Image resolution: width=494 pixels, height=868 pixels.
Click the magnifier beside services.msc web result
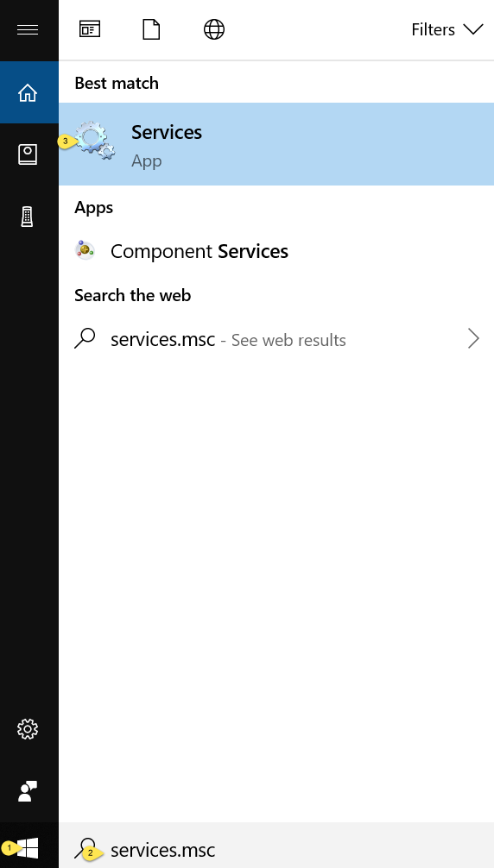pos(85,337)
